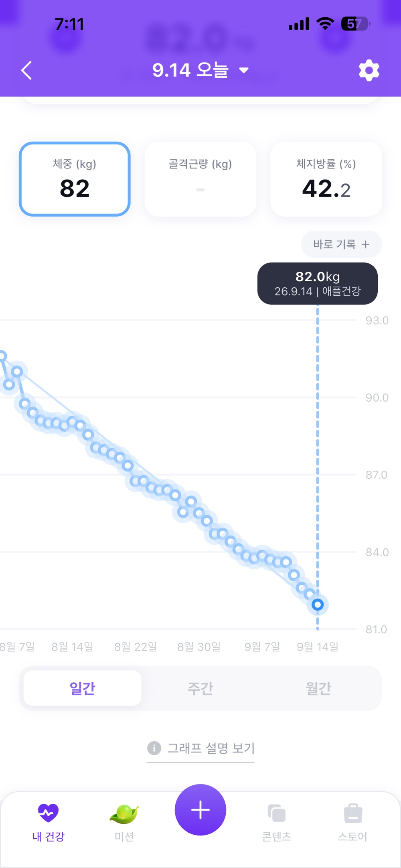This screenshot has width=401, height=868.
Task: Switch graph to 월간 view
Action: [318, 688]
